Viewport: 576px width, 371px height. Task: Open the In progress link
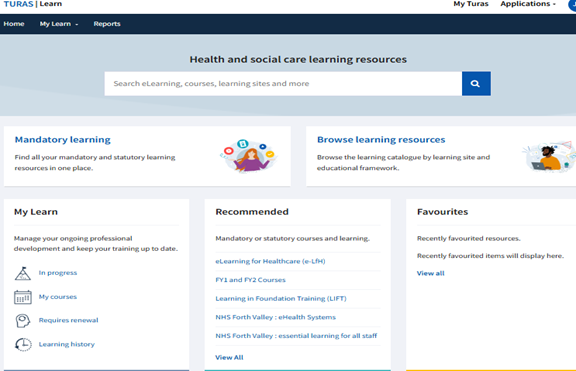pyautogui.click(x=58, y=273)
